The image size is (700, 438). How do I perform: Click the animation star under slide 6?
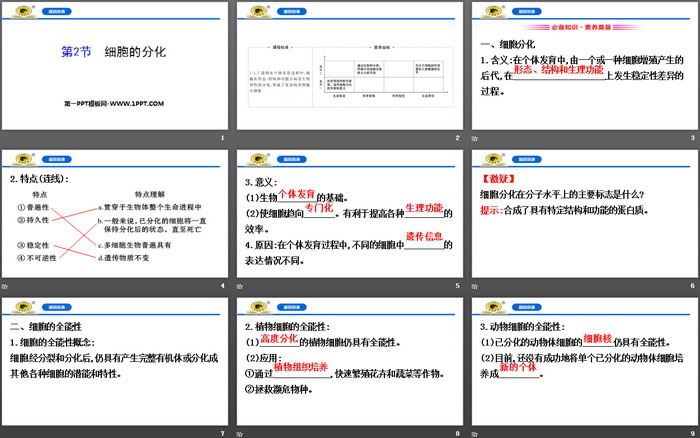click(x=475, y=286)
